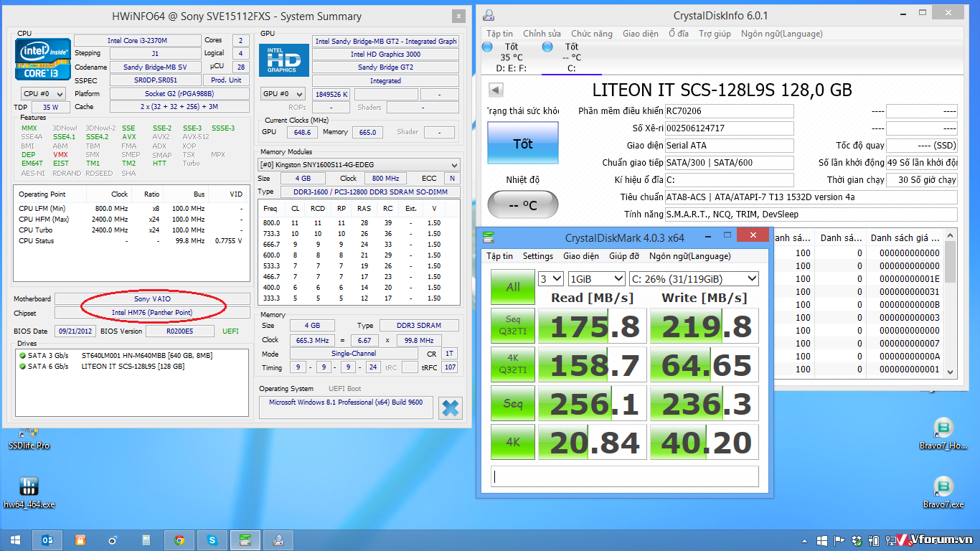Viewport: 980px width, 551px height.
Task: Click the Intel Core i3 logo in HWiNFO64
Action: [x=43, y=59]
